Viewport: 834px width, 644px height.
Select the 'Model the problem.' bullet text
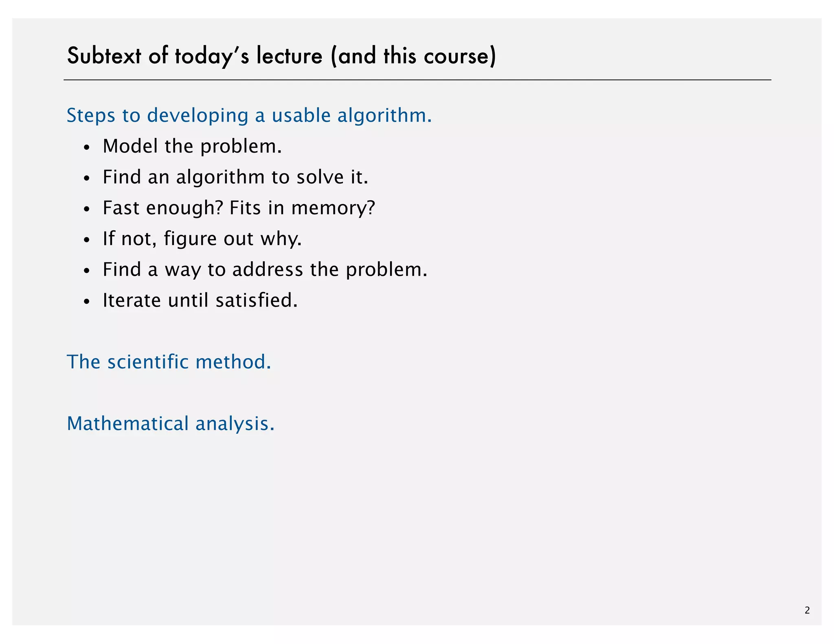tap(192, 146)
